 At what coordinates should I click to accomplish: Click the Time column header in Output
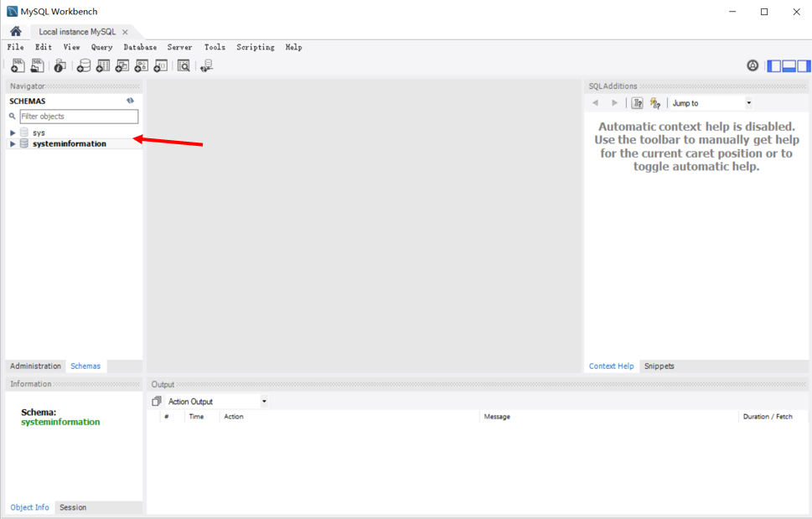196,417
